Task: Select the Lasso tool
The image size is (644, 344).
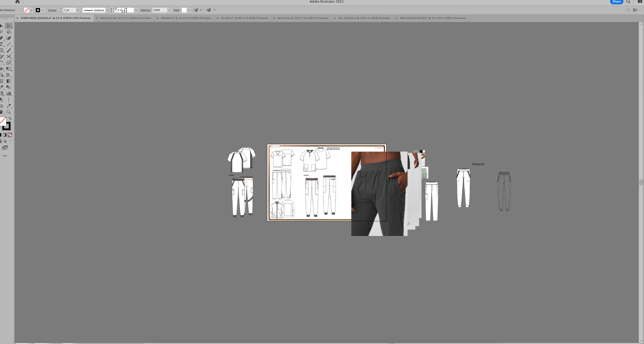Action: tap(9, 32)
